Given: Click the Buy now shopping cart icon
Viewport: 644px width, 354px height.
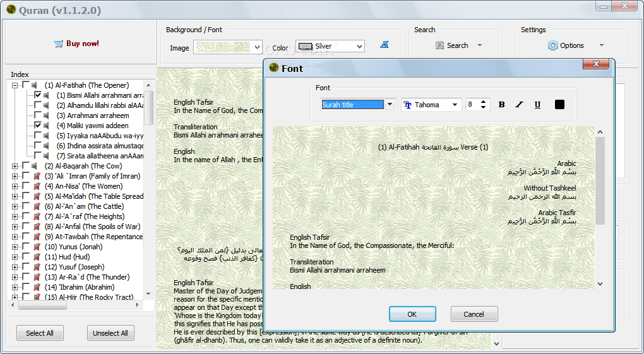Looking at the screenshot, I should point(59,44).
